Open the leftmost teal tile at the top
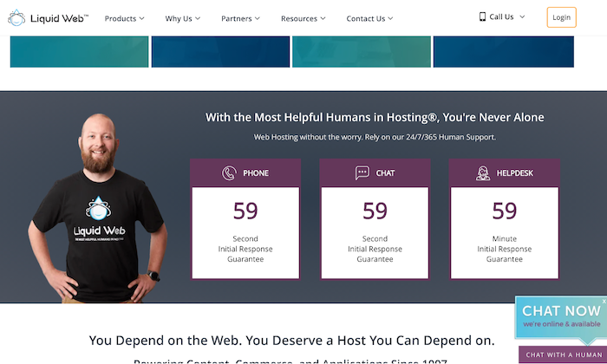The width and height of the screenshot is (607, 364). click(79, 51)
